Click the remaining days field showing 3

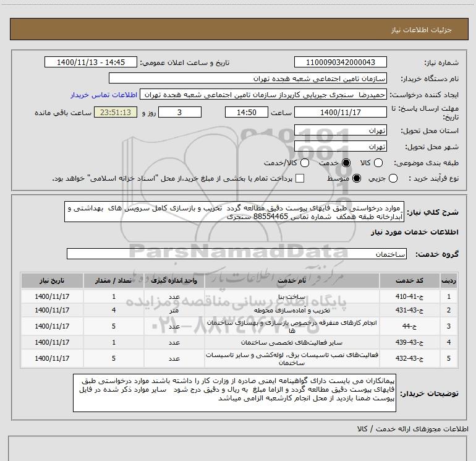[180, 112]
